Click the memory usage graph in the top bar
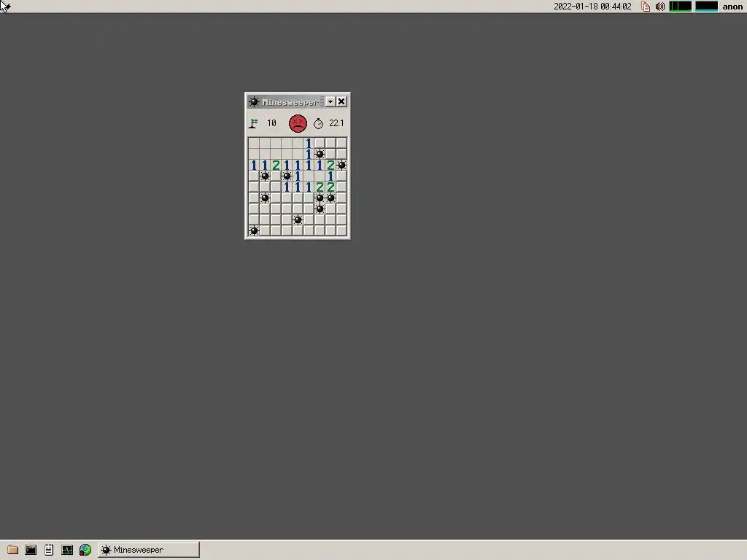747x560 pixels. [706, 7]
